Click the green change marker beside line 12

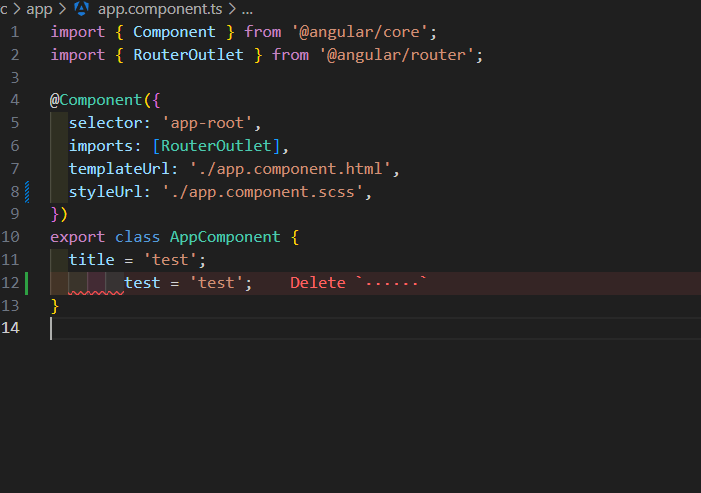[x=27, y=283]
